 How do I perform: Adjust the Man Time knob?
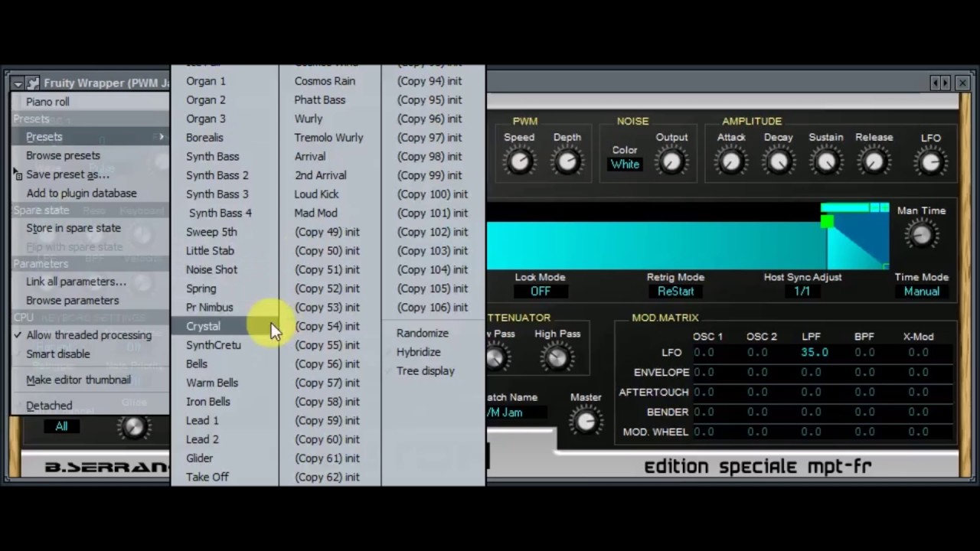(922, 235)
